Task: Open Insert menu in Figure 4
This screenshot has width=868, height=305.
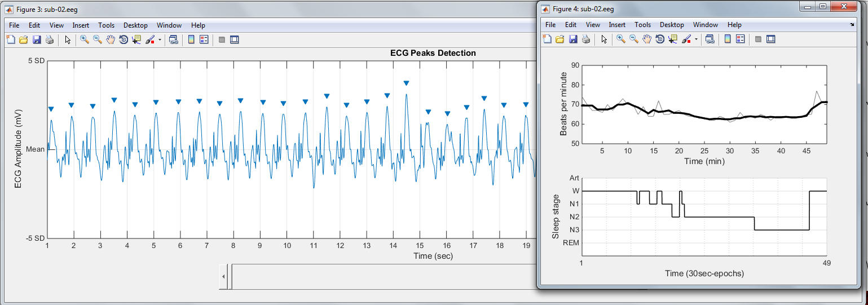Action: tap(617, 25)
